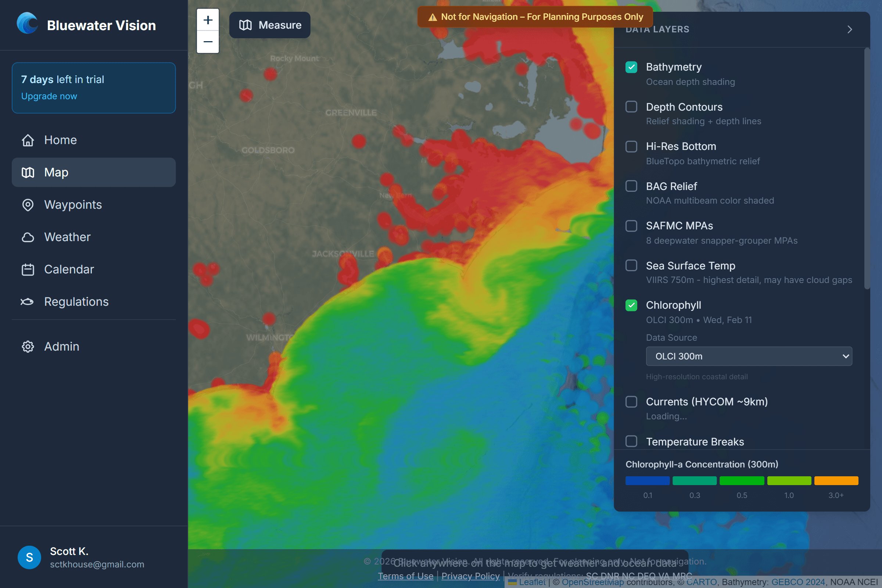The width and height of the screenshot is (882, 588).
Task: Switch to the Map section
Action: (56, 172)
